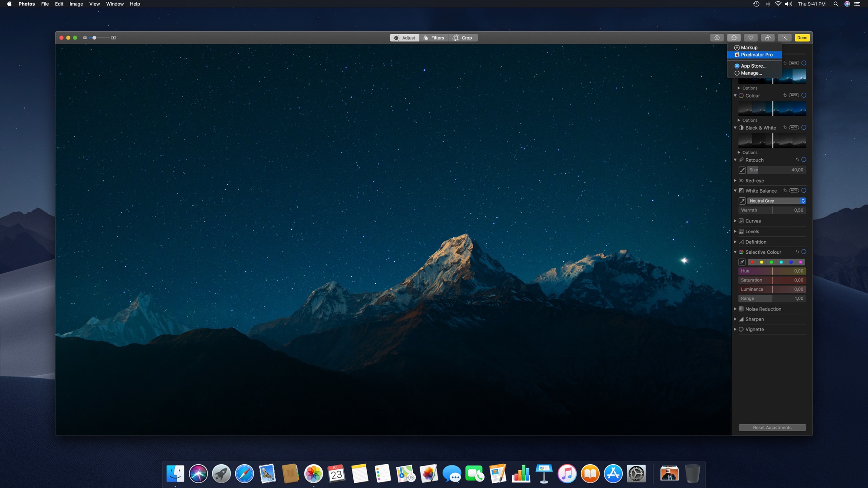Click the Selective Colour eyedropper icon

(x=742, y=262)
